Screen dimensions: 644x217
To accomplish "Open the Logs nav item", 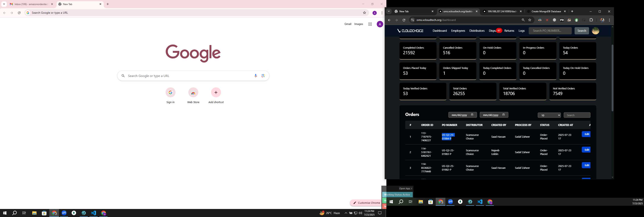I will 521,31.
